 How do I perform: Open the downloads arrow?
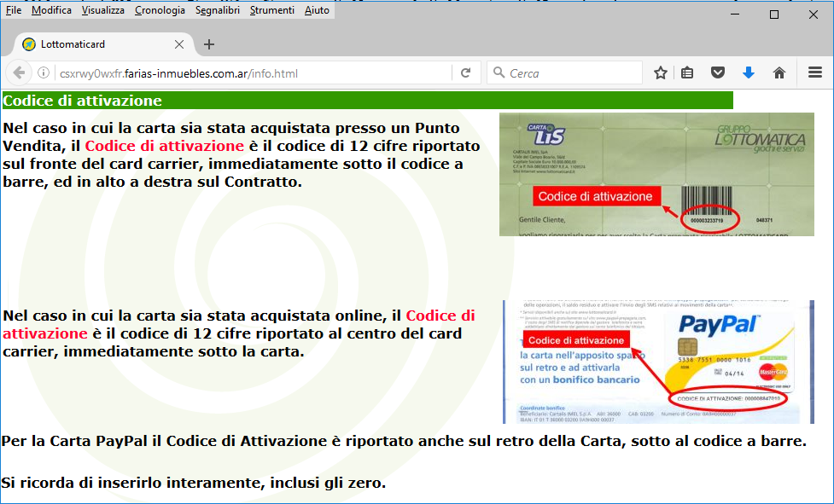pyautogui.click(x=749, y=72)
